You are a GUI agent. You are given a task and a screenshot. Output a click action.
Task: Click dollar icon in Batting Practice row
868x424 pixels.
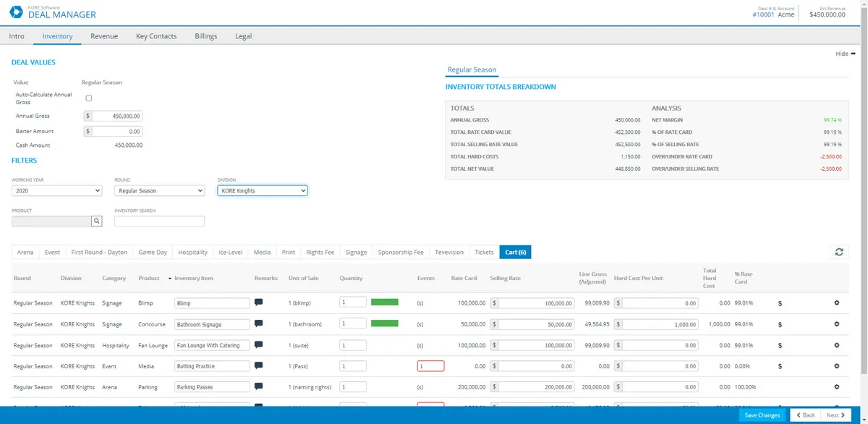[780, 367]
